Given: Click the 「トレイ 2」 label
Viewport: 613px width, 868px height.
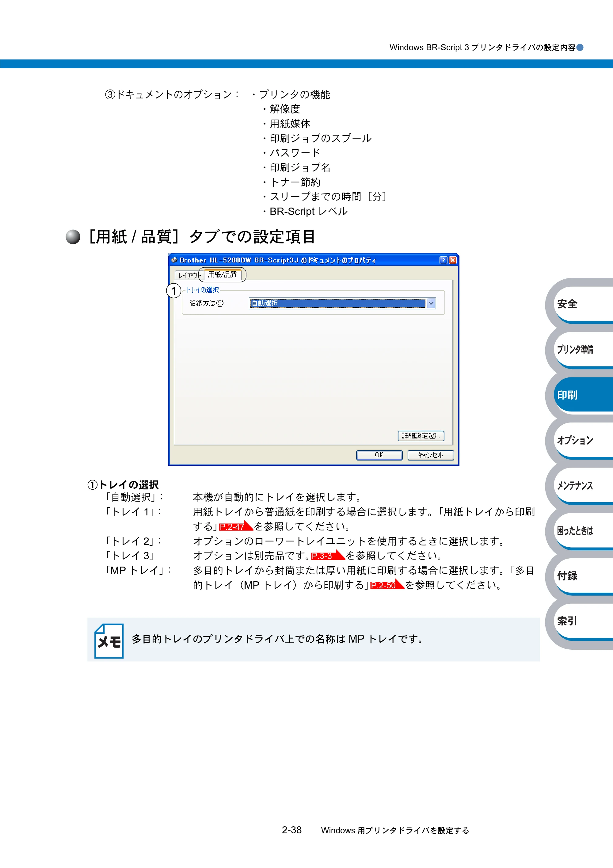Looking at the screenshot, I should click(x=132, y=541).
